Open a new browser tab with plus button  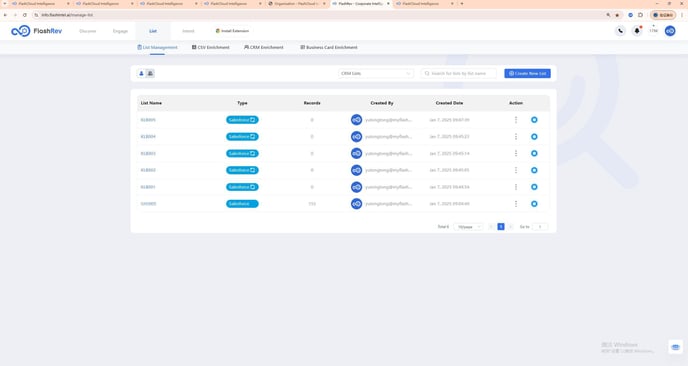462,4
